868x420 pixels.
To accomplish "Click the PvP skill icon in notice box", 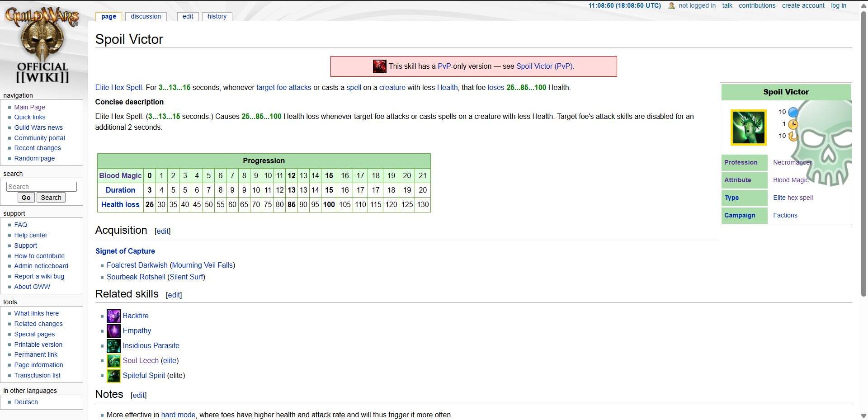I will [379, 66].
